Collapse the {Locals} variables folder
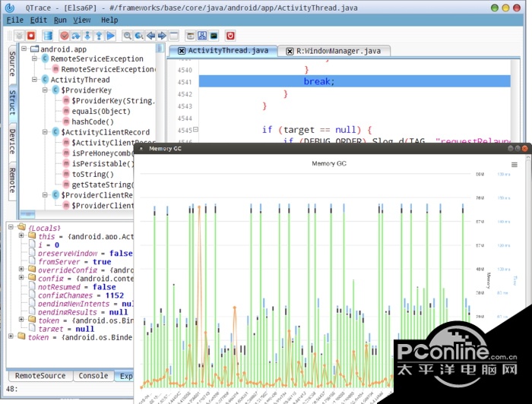 [11, 228]
